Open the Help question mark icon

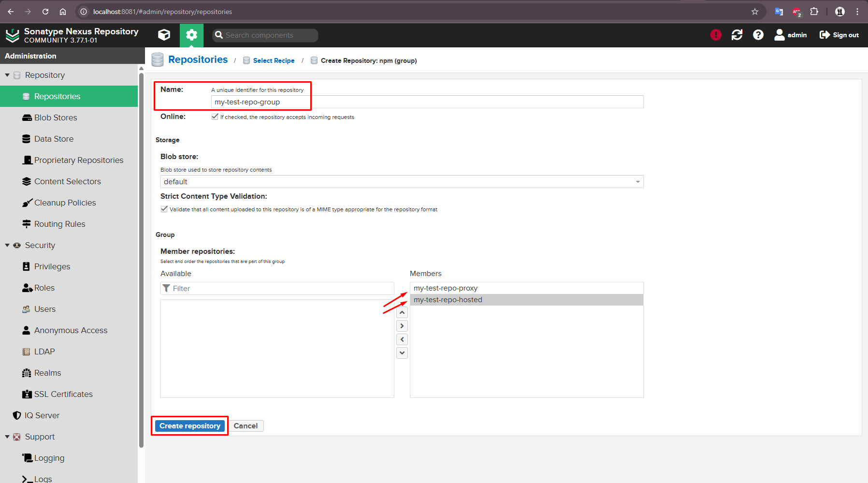[758, 35]
